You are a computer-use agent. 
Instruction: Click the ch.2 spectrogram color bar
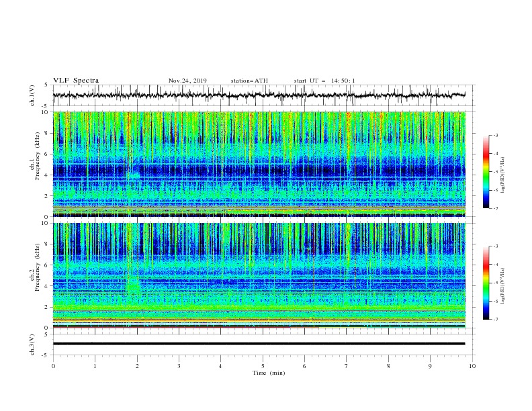click(x=486, y=283)
